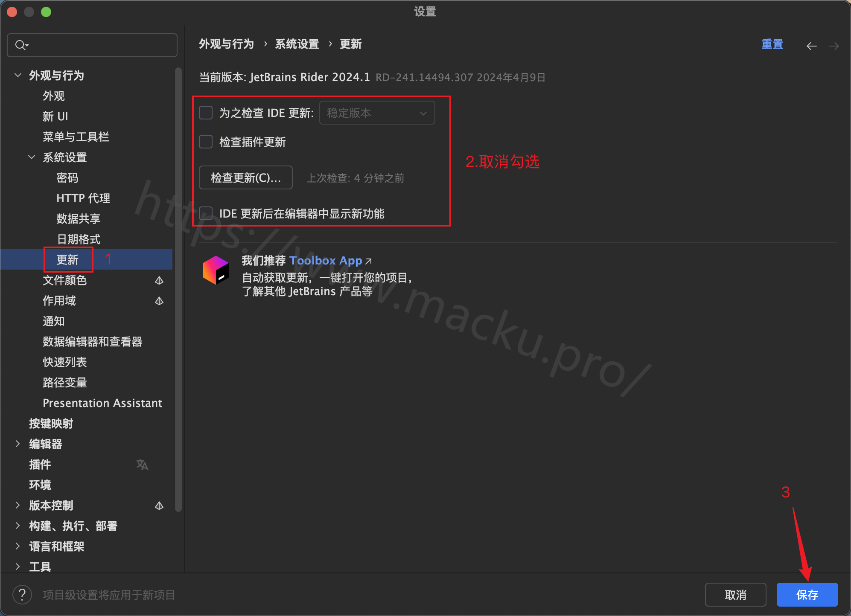The width and height of the screenshot is (851, 616).
Task: Expand the 工具 section chevron
Action: tap(17, 567)
